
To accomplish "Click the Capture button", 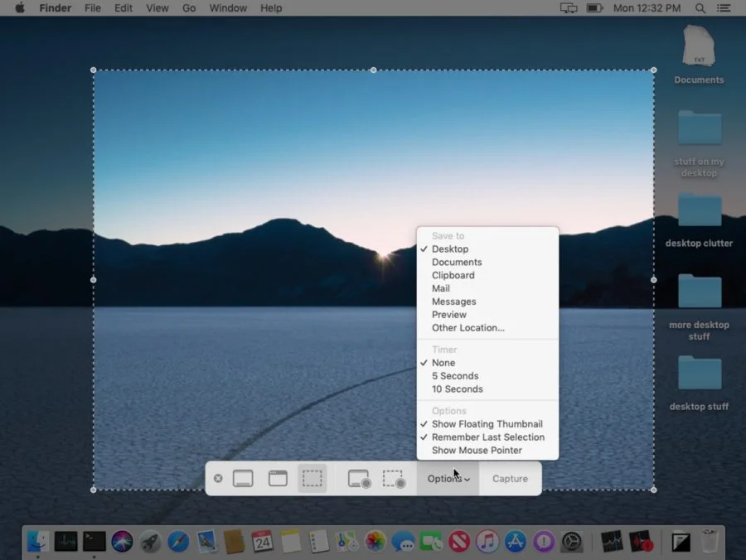I will (x=510, y=479).
